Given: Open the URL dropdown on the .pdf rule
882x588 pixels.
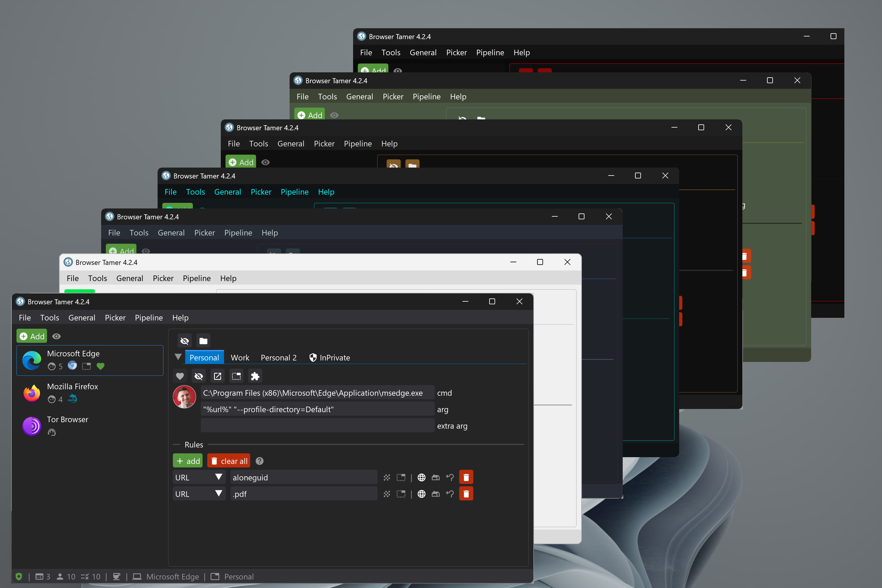Looking at the screenshot, I should click(199, 494).
